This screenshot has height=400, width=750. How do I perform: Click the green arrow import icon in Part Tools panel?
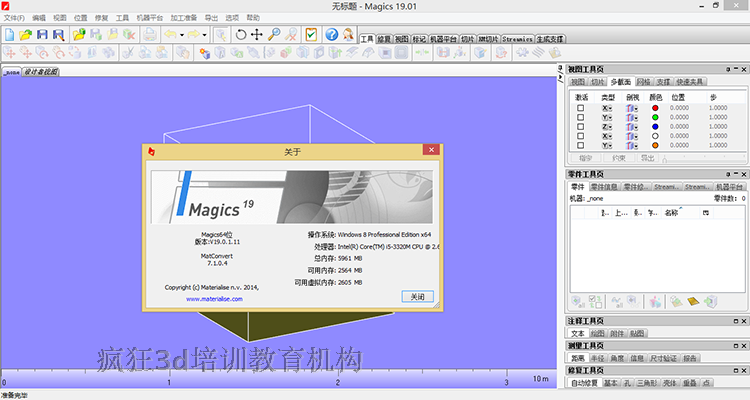pos(711,301)
